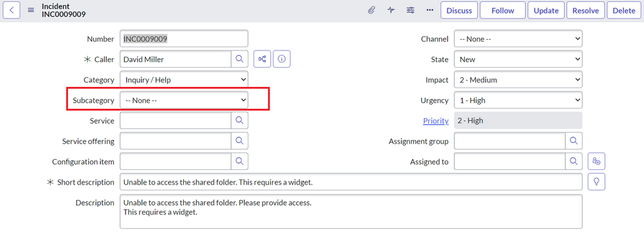This screenshot has width=644, height=237.
Task: View Caller details info icon
Action: pos(282,59)
